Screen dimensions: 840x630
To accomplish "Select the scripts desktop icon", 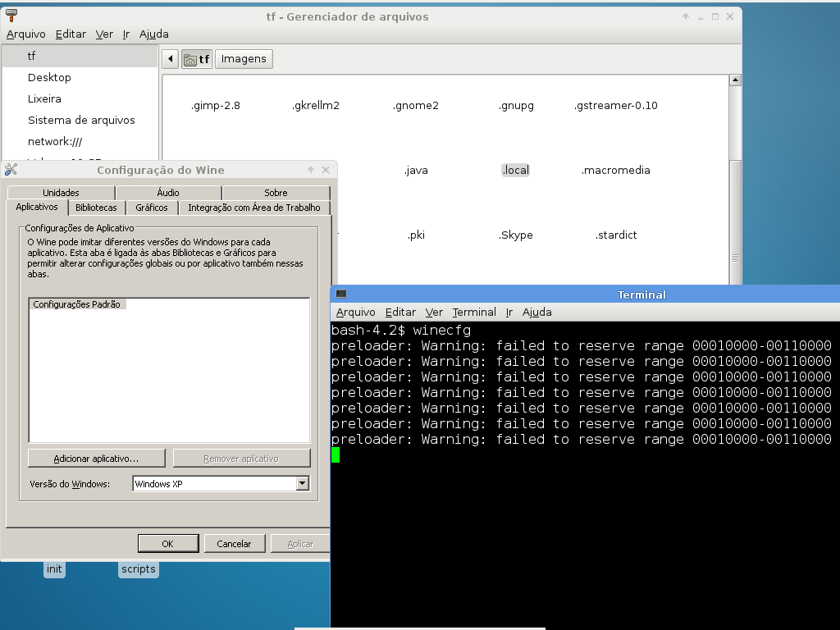I will [138, 568].
